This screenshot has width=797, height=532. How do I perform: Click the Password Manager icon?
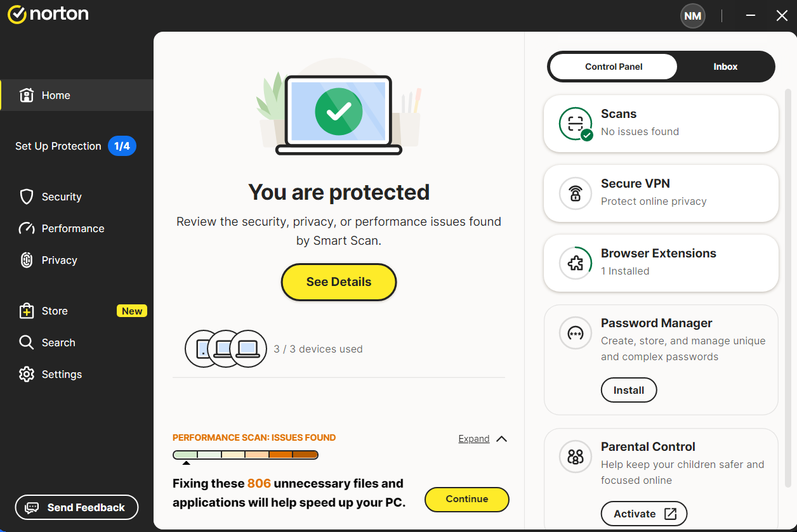click(x=576, y=333)
